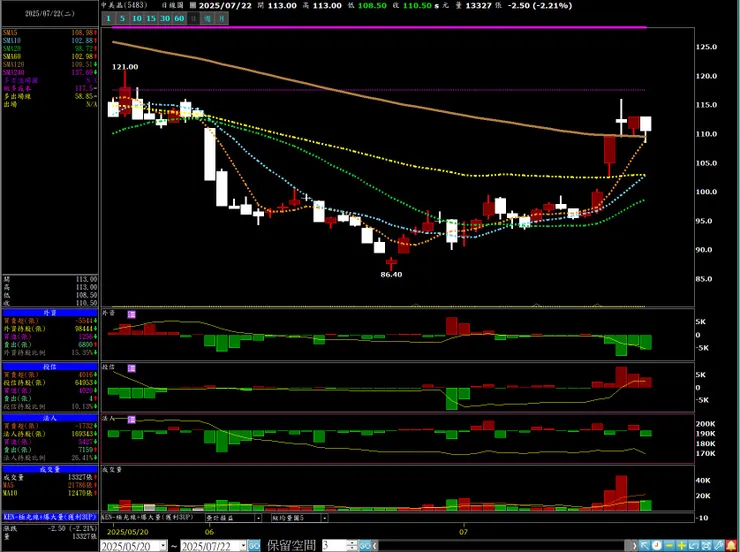Click the 2025/07/22(二) date header
This screenshot has height=552, width=740.
pyautogui.click(x=50, y=14)
